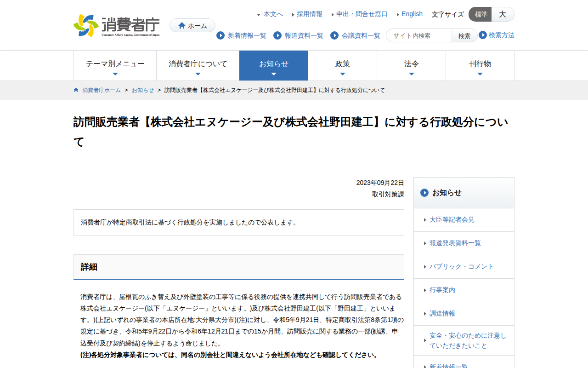Viewport: 588px width, 368px height.
Task: Expand the 政策 dropdown menu
Action: [343, 65]
